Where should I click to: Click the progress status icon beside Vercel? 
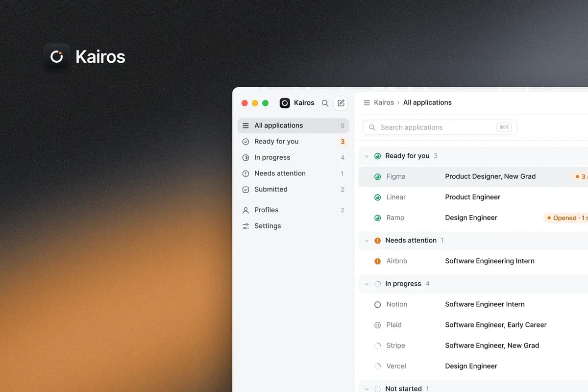377,366
